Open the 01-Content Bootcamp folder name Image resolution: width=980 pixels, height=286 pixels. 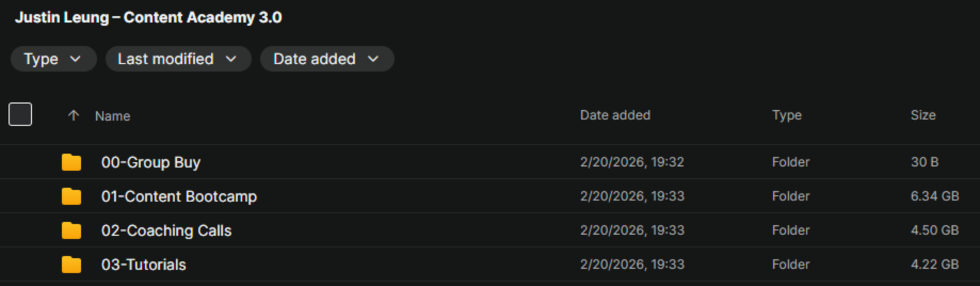pos(179,197)
